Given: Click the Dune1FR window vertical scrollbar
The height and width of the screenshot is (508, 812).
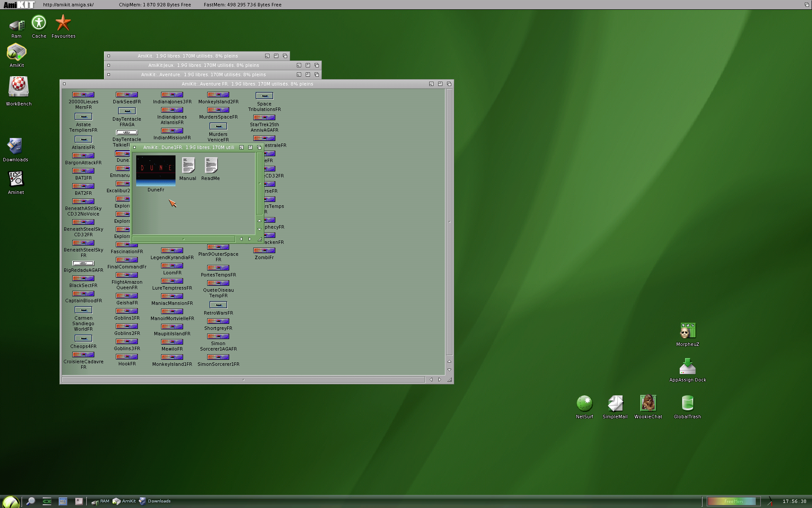Looking at the screenshot, I should (x=259, y=184).
